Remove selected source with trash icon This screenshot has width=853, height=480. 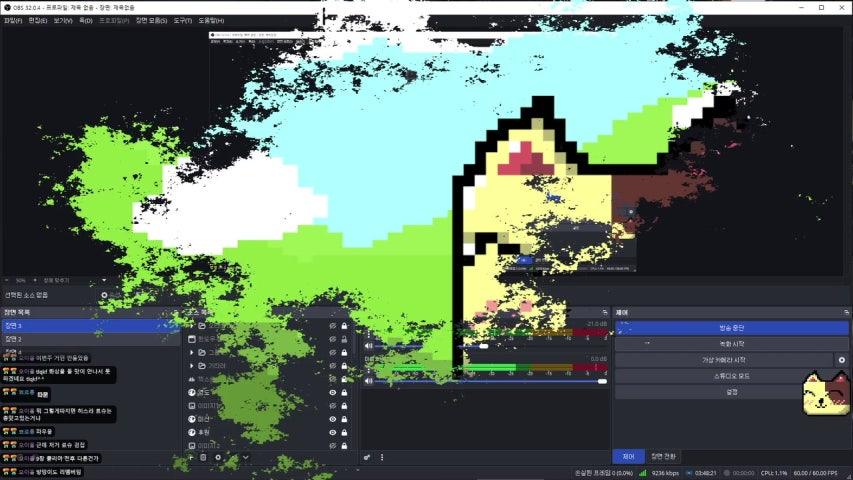[x=203, y=458]
